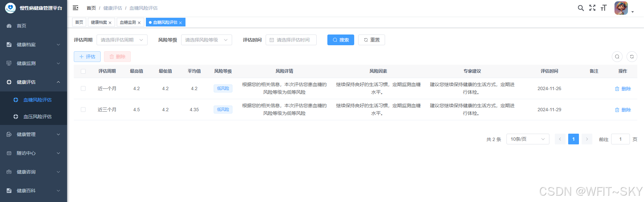Viewport: 644px width, 202px height.
Task: Expand the 健康管理 sidebar chevron
Action: tap(58, 134)
